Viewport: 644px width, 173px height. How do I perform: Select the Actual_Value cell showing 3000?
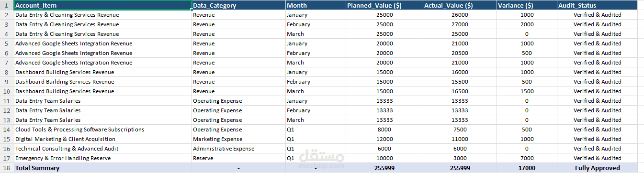click(x=460, y=158)
